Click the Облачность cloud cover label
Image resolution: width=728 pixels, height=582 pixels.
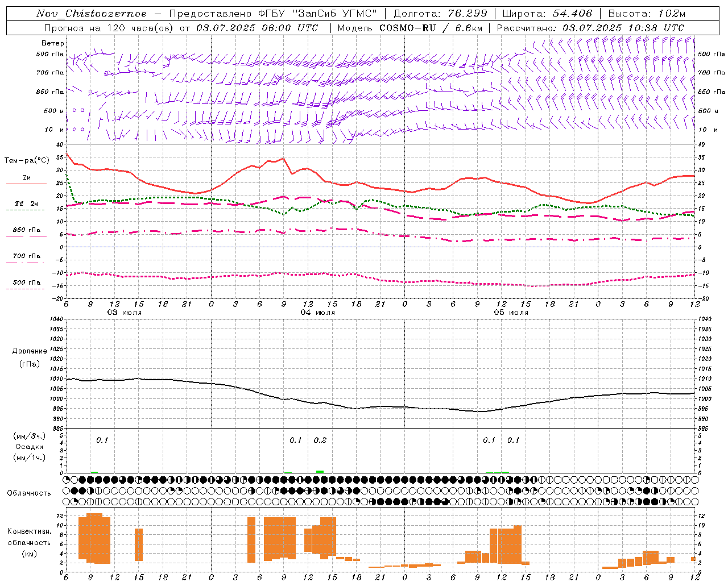[x=29, y=493]
